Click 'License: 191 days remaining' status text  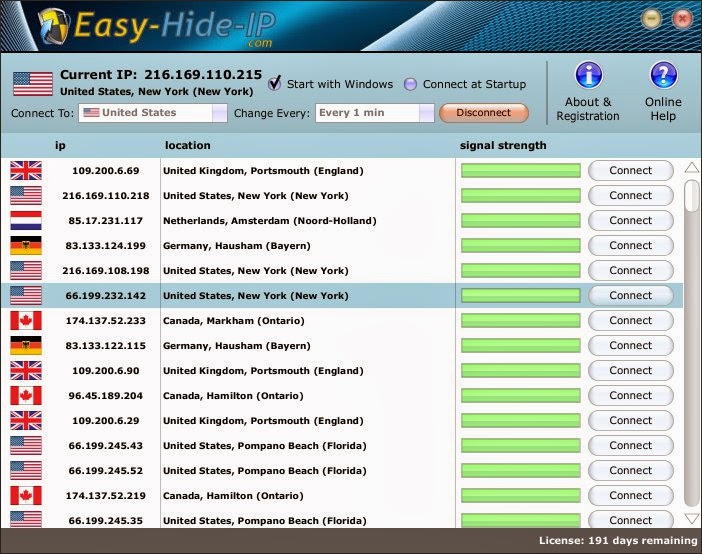click(x=618, y=541)
